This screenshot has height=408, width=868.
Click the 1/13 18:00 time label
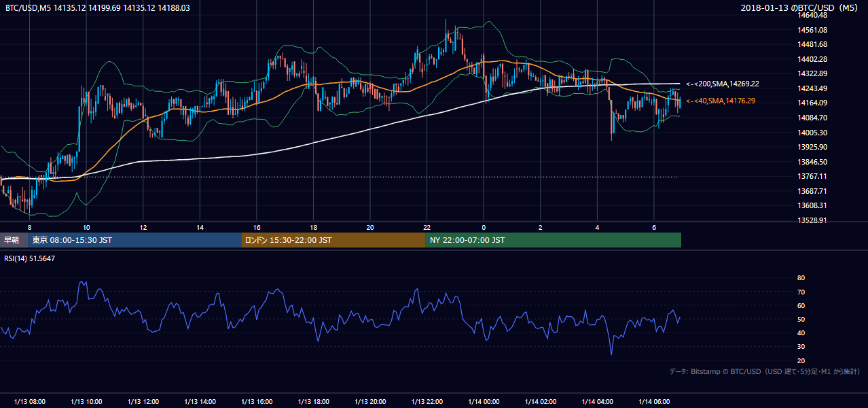tap(313, 401)
